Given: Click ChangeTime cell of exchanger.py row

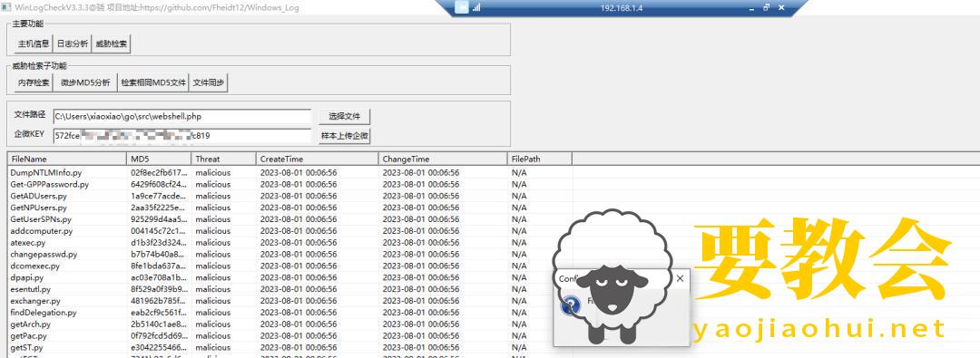Looking at the screenshot, I should (421, 301).
